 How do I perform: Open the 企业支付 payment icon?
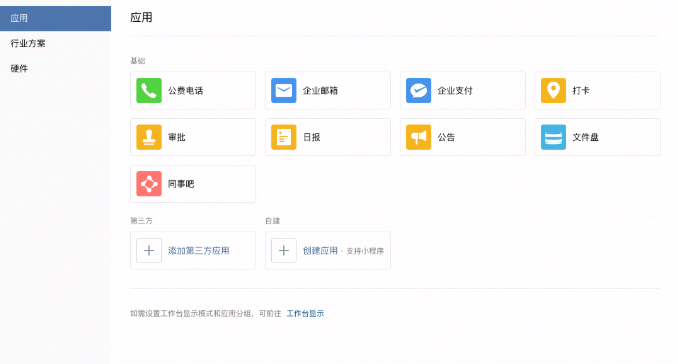[419, 90]
